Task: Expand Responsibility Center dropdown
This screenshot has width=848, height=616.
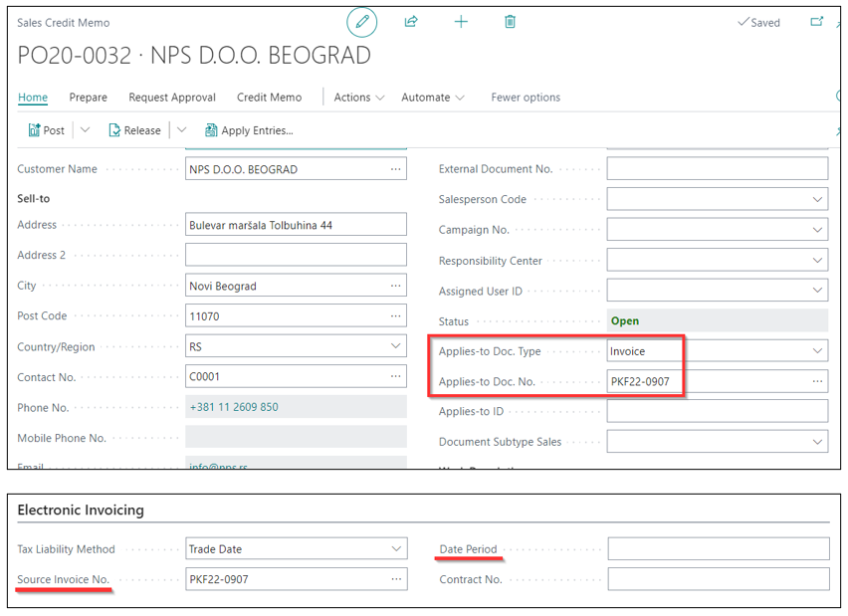Action: pos(817,260)
